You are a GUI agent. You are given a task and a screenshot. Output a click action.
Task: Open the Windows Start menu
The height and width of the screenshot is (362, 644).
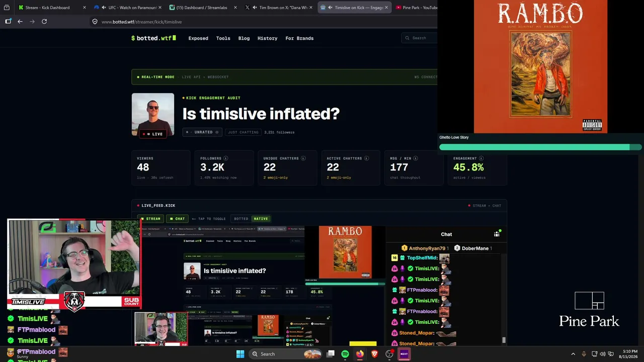(240, 354)
